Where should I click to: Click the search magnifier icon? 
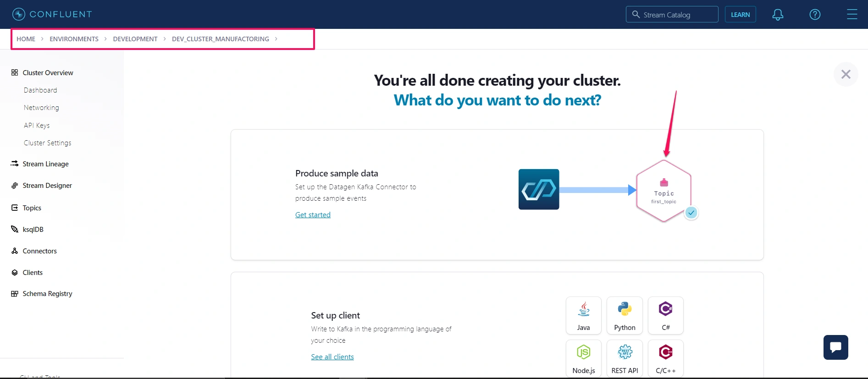tap(636, 14)
